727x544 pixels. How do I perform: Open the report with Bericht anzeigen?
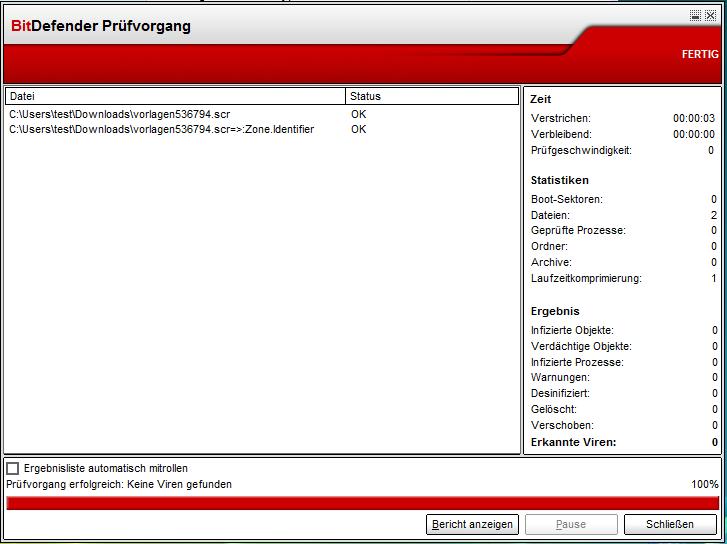point(472,525)
